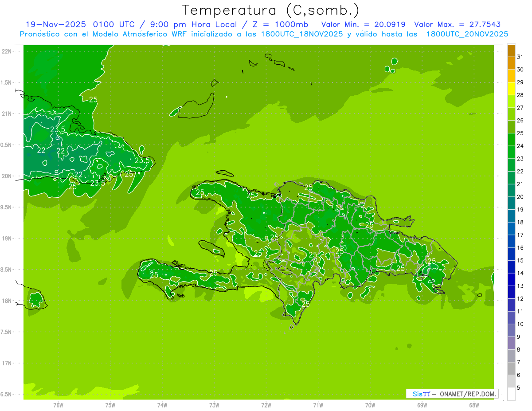Click the Valor Max. = 27.7543 text
The image size is (532, 411).
(x=457, y=24)
